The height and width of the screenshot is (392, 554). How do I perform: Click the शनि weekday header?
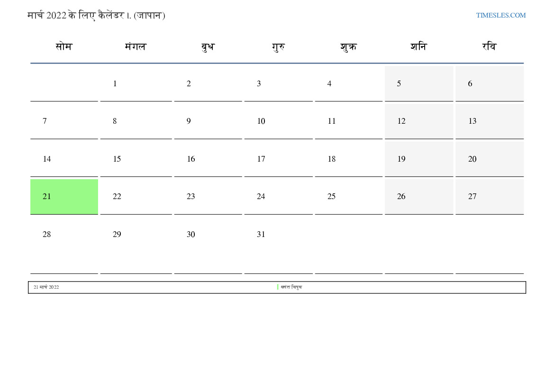point(418,47)
